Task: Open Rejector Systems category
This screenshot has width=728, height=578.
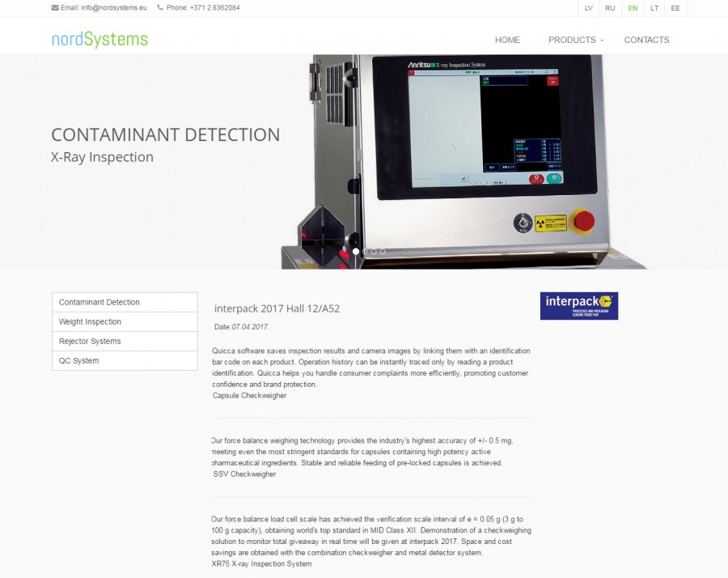Action: tap(125, 341)
